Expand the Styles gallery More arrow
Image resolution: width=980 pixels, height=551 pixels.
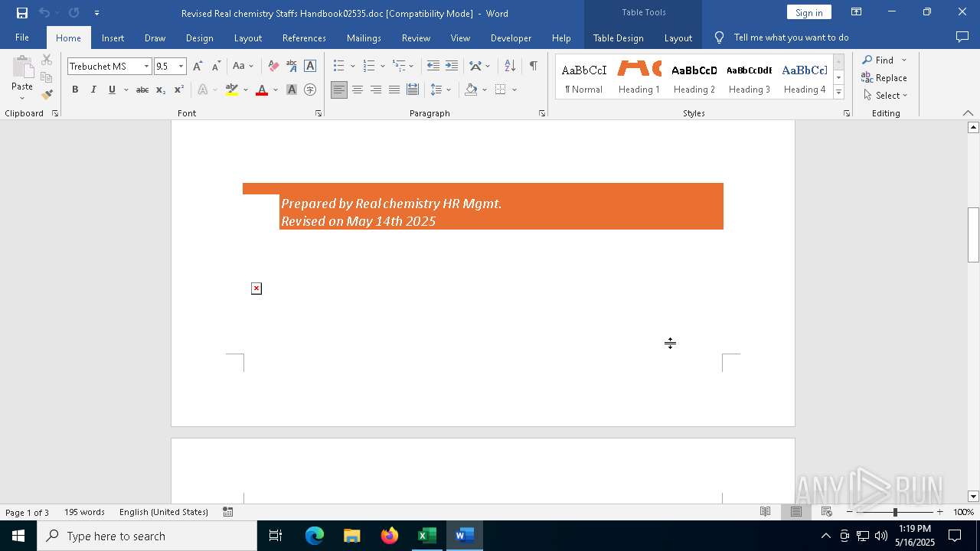tap(838, 93)
